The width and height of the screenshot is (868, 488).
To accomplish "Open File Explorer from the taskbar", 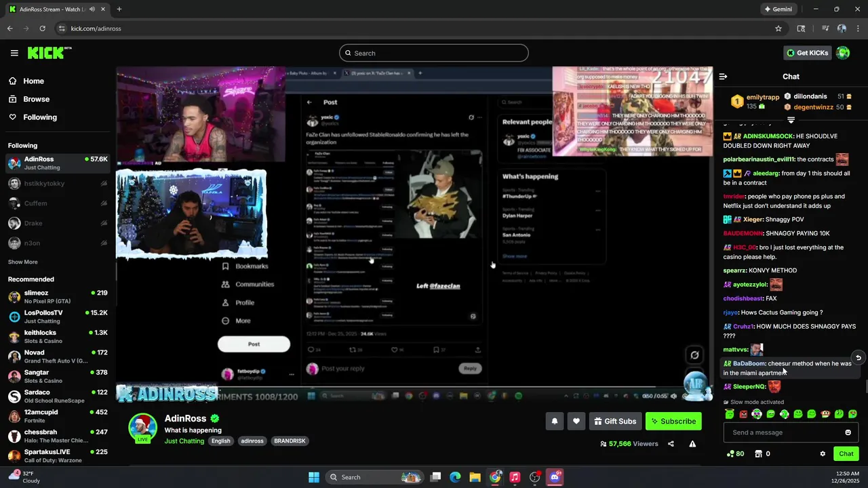I will point(475,477).
